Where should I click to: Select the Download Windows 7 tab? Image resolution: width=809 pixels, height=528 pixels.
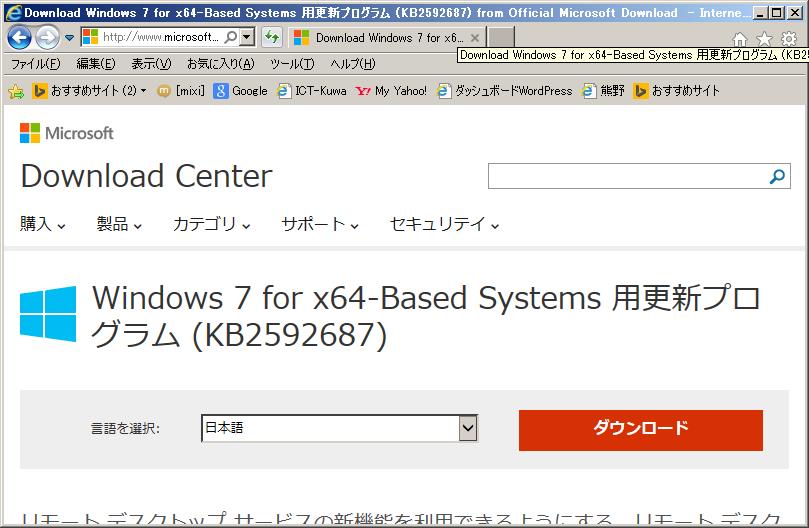386,38
